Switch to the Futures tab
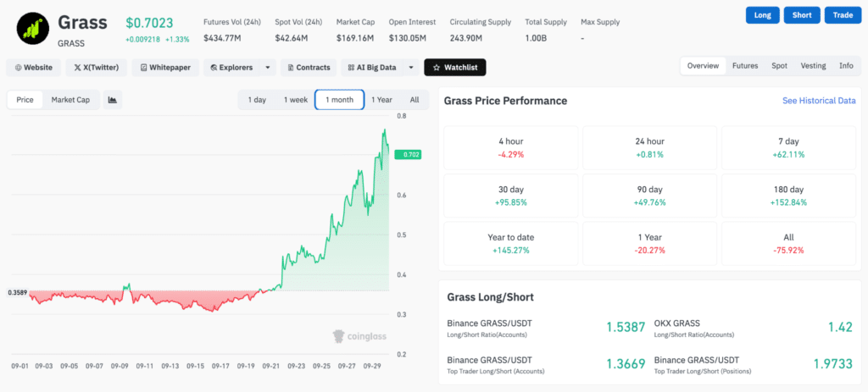Viewport: 868px width, 392px height. point(745,66)
